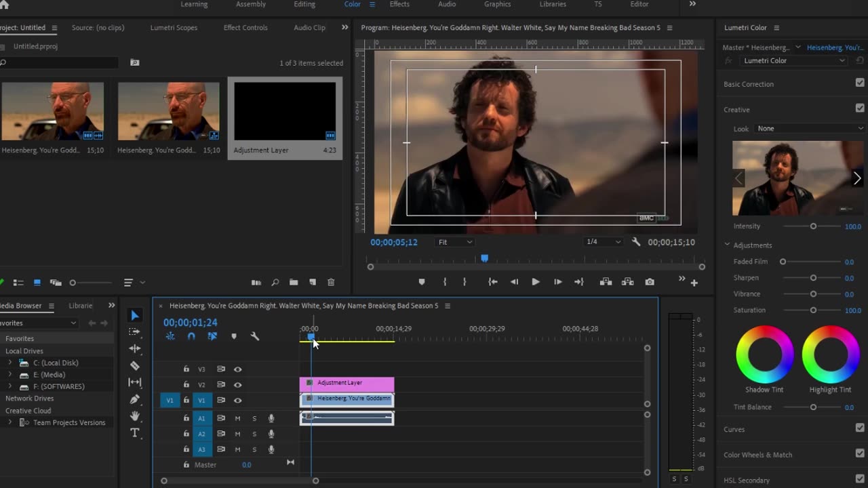Click the Lift button in Program Monitor
The image size is (868, 488).
606,282
